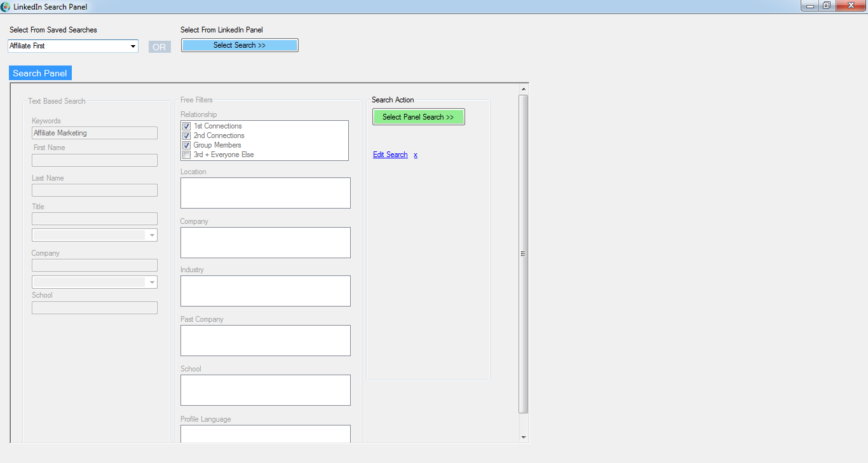Image resolution: width=868 pixels, height=463 pixels.
Task: Click the panel scrollbar up arrow
Action: point(524,89)
